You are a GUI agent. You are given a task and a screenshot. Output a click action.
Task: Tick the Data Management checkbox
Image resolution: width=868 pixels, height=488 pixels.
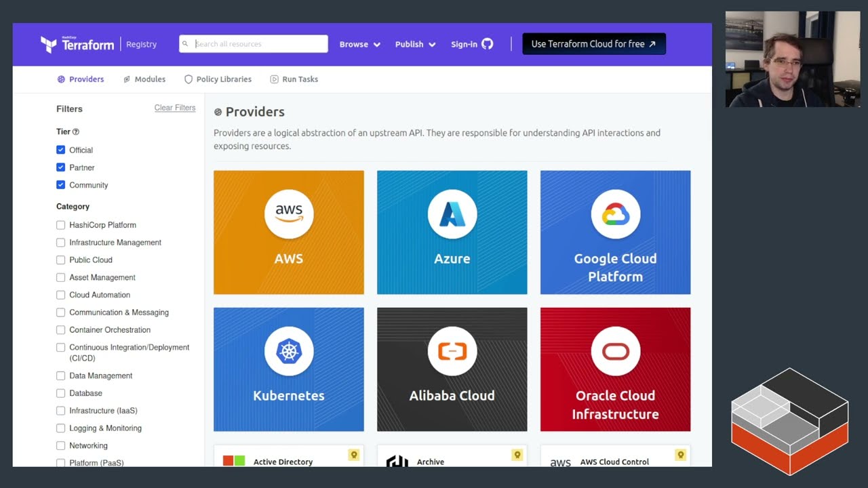(60, 375)
